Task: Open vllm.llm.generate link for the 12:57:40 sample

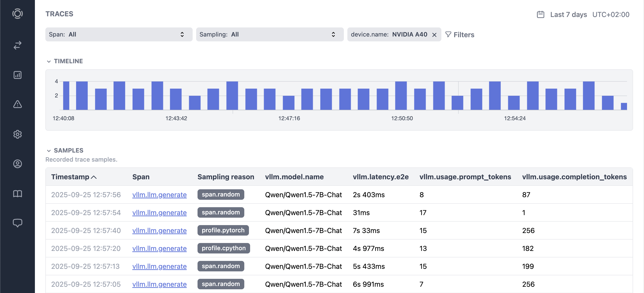Action: point(159,230)
